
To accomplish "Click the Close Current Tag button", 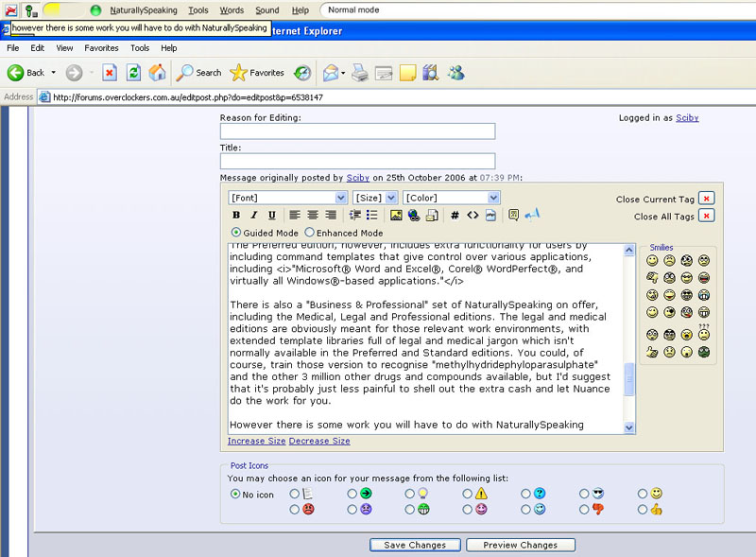I will (706, 199).
